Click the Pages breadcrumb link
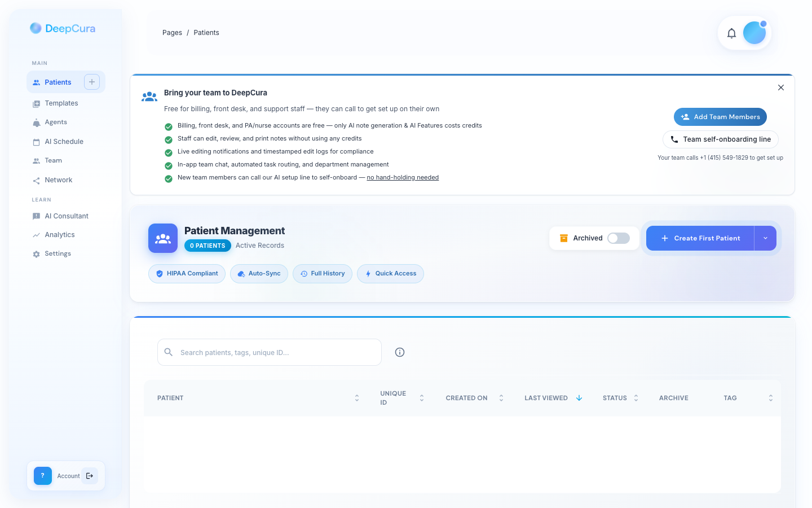The image size is (812, 508). tap(172, 33)
